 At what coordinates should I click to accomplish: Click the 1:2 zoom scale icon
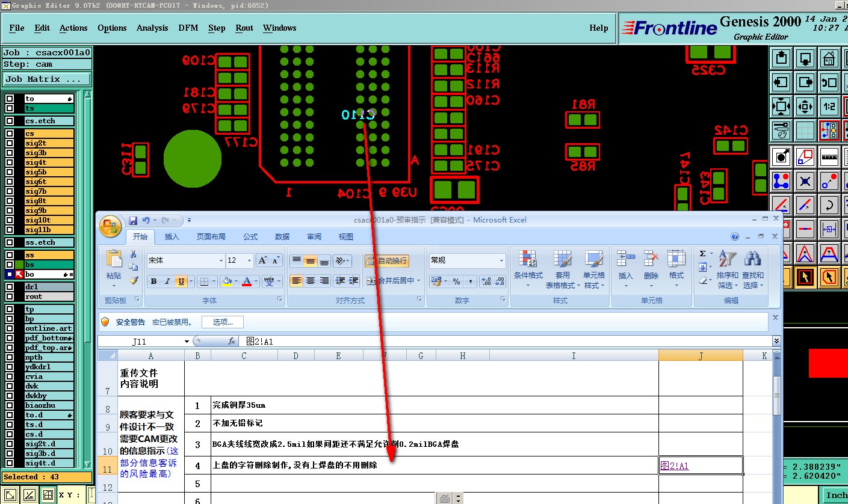tap(829, 106)
